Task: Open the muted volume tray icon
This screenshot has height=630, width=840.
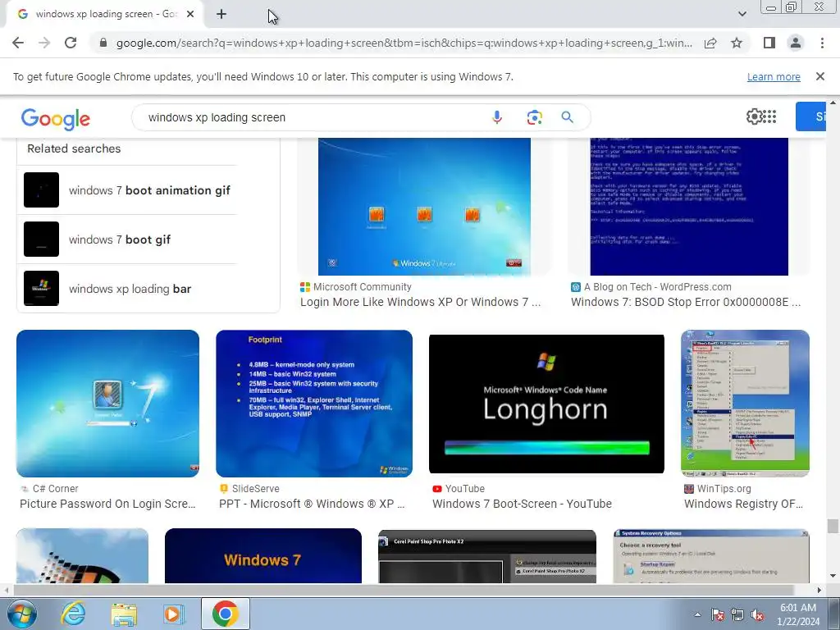Action: (x=757, y=614)
